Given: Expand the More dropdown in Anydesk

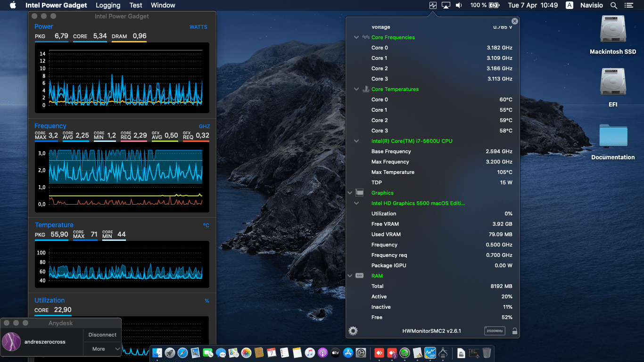Looking at the screenshot, I should coord(102,349).
